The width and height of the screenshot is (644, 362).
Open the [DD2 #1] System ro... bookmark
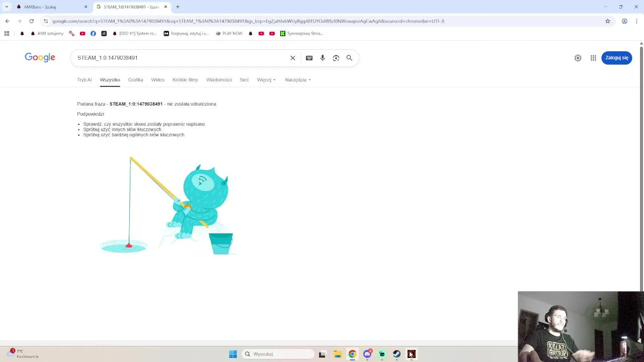pyautogui.click(x=135, y=33)
